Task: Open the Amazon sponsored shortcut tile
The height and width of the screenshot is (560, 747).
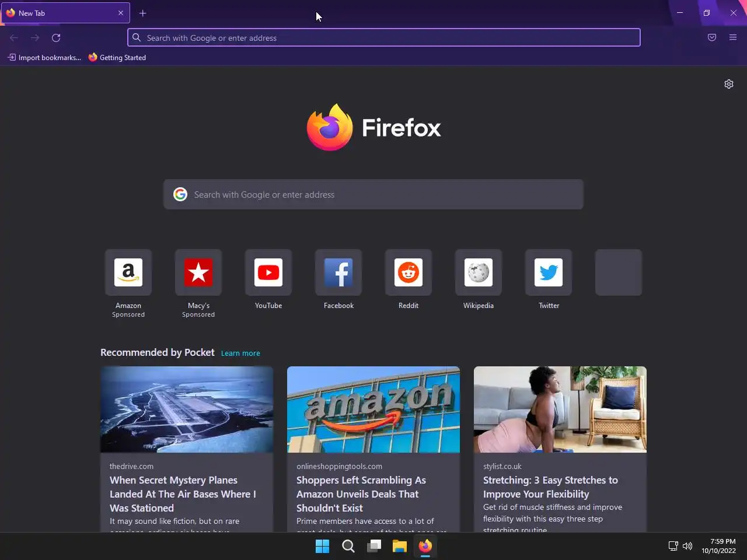Action: (128, 272)
